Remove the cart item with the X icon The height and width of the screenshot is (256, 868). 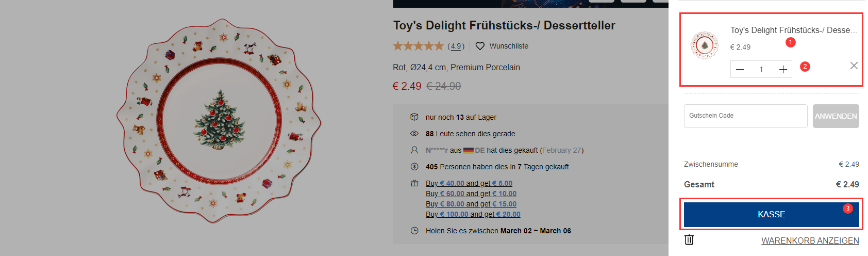[x=854, y=66]
